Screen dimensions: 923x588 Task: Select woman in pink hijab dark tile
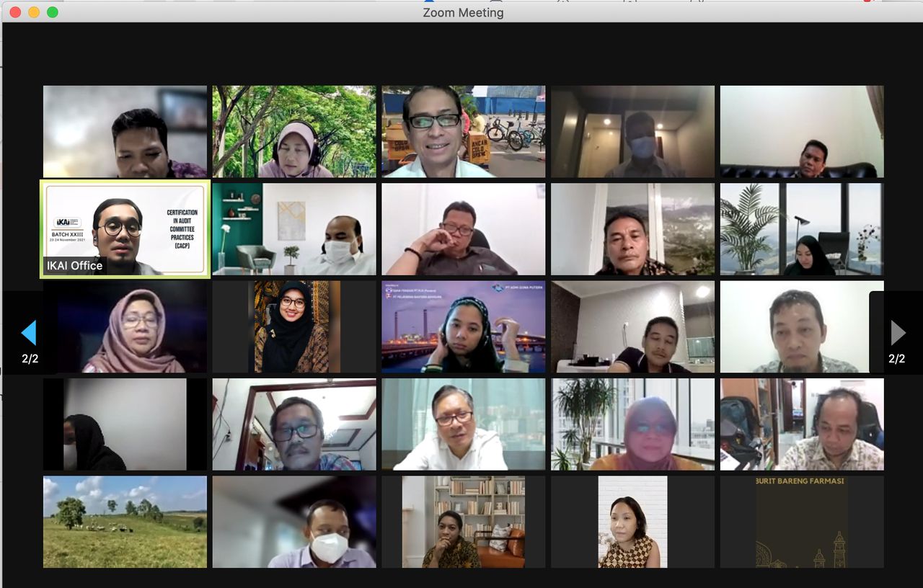(x=125, y=326)
